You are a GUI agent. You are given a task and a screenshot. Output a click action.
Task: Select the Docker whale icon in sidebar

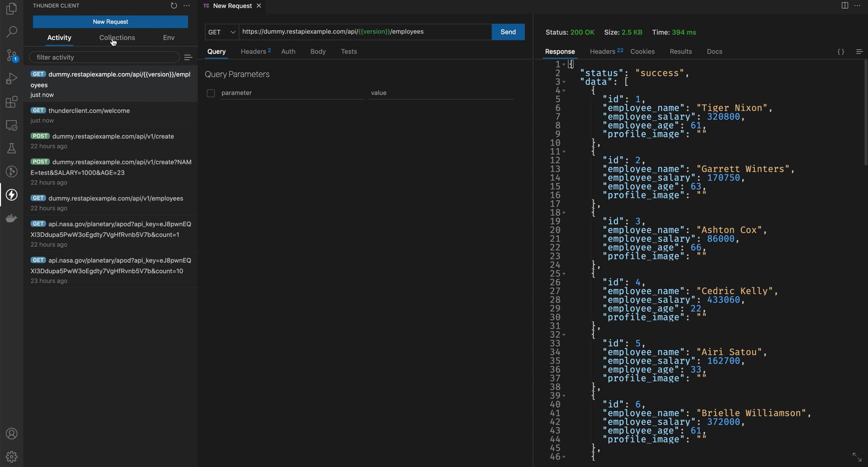(x=11, y=218)
